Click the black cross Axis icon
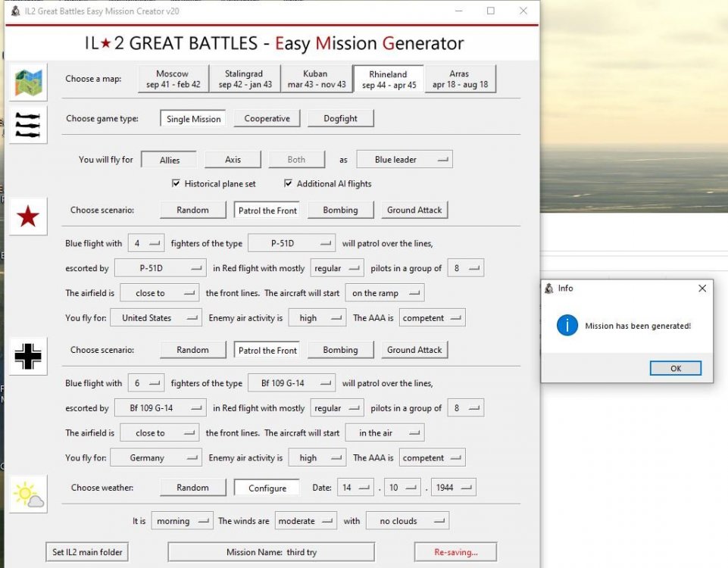Viewport: 728px width, 568px height. click(28, 355)
